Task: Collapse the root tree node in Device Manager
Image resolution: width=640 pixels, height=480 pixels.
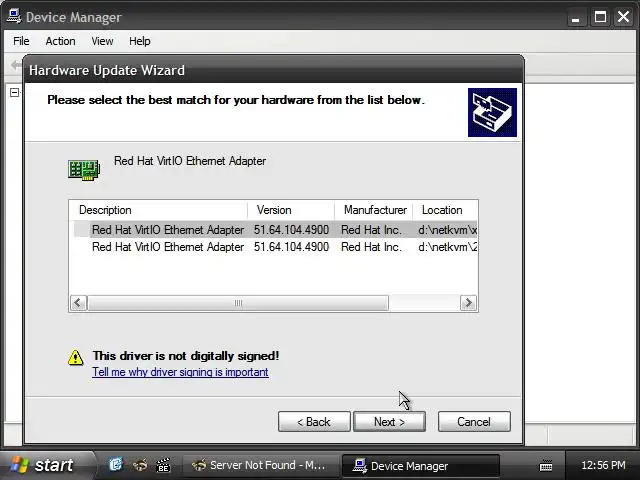Action: [14, 93]
